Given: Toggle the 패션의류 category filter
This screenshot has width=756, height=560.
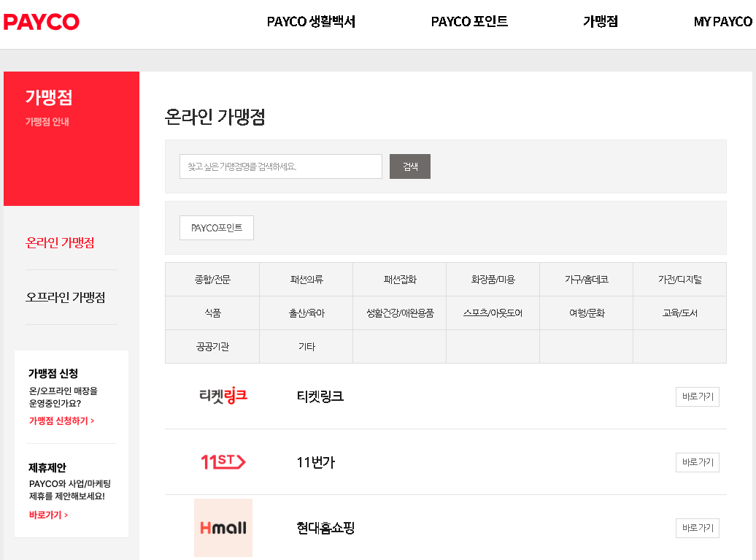Looking at the screenshot, I should point(306,279).
